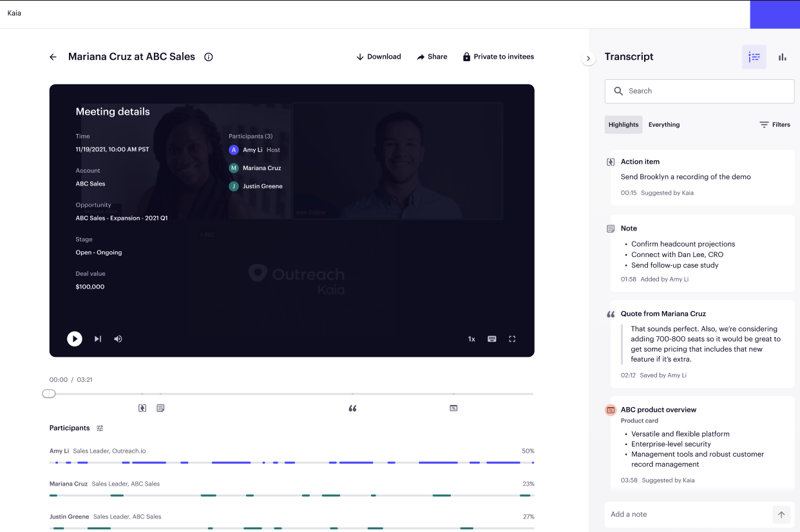Click the action item marker on the timeline
This screenshot has height=532, width=800.
[x=142, y=408]
